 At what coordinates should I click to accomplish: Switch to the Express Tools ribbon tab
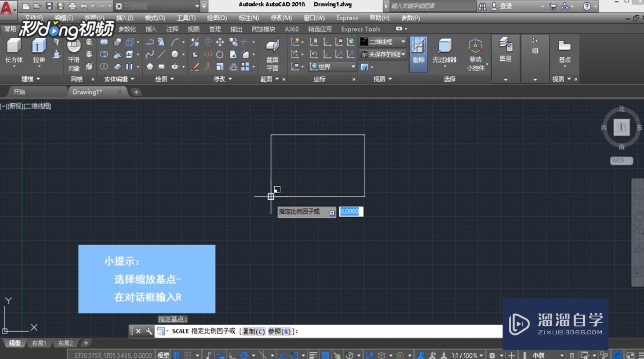[x=361, y=29]
